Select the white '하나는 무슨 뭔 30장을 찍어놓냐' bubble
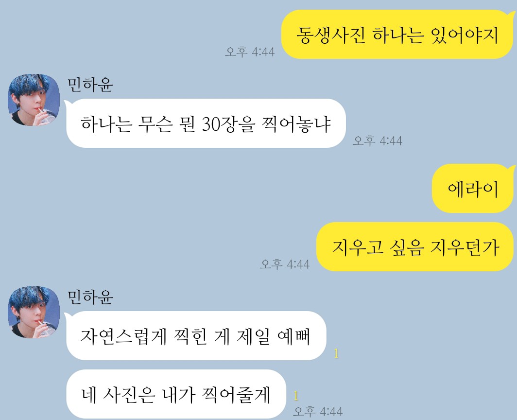Screen dimensions: 517x420 point(206,123)
